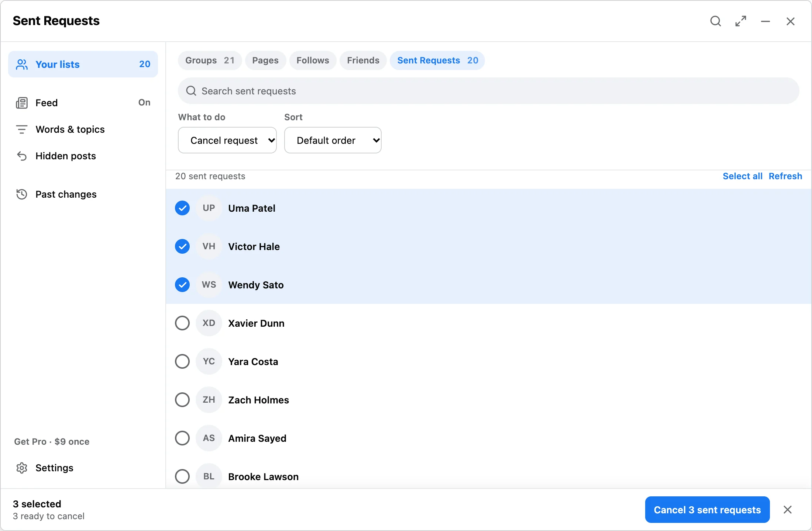
Task: Switch to Sent Requests tab
Action: 437,60
